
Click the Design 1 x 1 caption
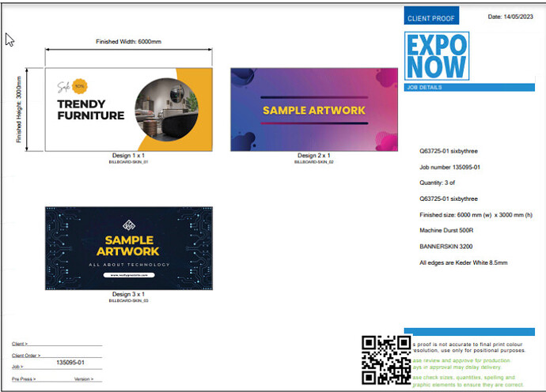pos(128,156)
